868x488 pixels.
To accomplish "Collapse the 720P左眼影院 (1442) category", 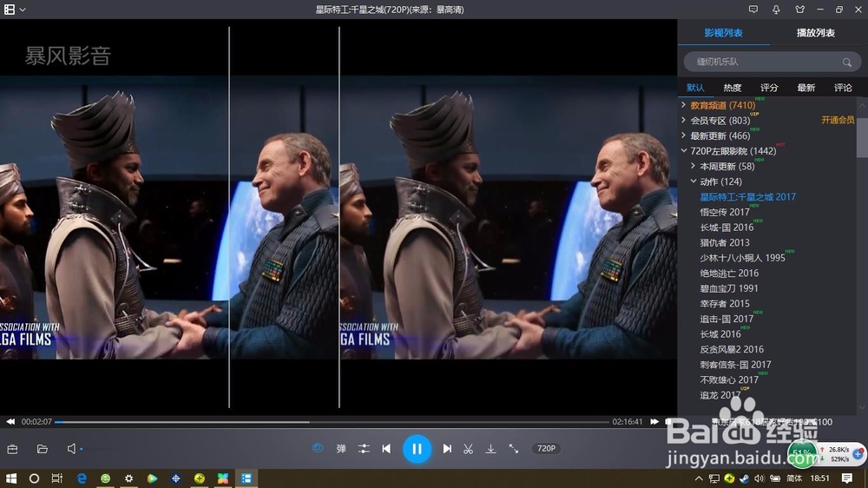I will coord(684,151).
